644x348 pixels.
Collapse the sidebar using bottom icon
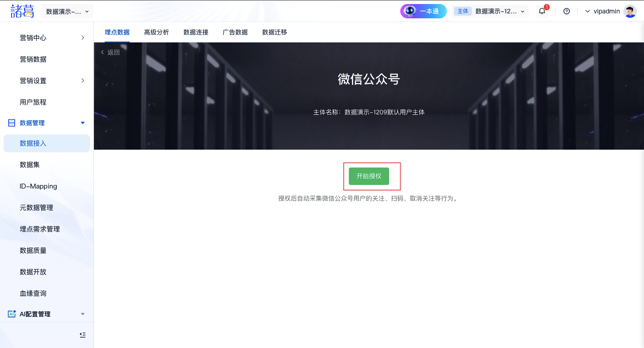point(83,335)
